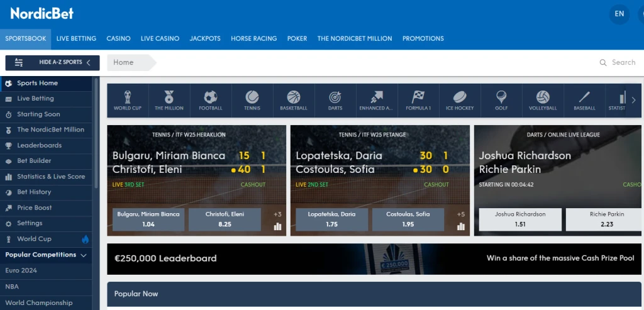This screenshot has width=644, height=310.
Task: Open the Tennis sport tile
Action: (x=252, y=101)
